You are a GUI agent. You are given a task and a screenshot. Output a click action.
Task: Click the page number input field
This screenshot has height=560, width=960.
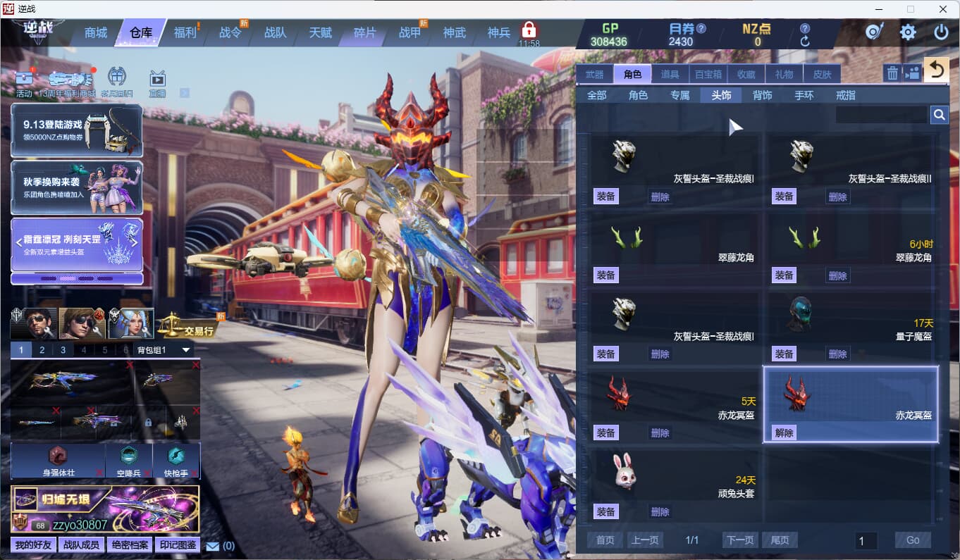[866, 541]
